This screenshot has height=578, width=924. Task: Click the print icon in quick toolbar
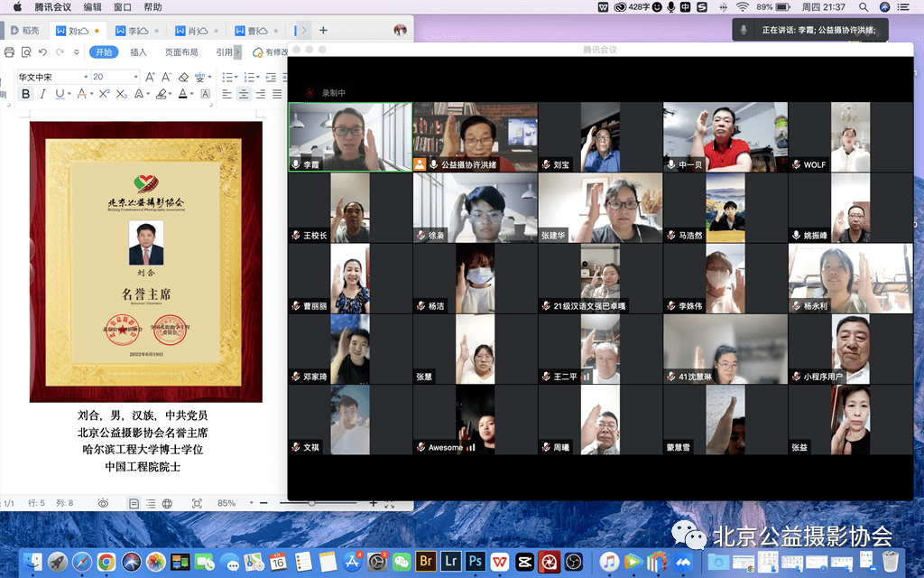coord(9,52)
